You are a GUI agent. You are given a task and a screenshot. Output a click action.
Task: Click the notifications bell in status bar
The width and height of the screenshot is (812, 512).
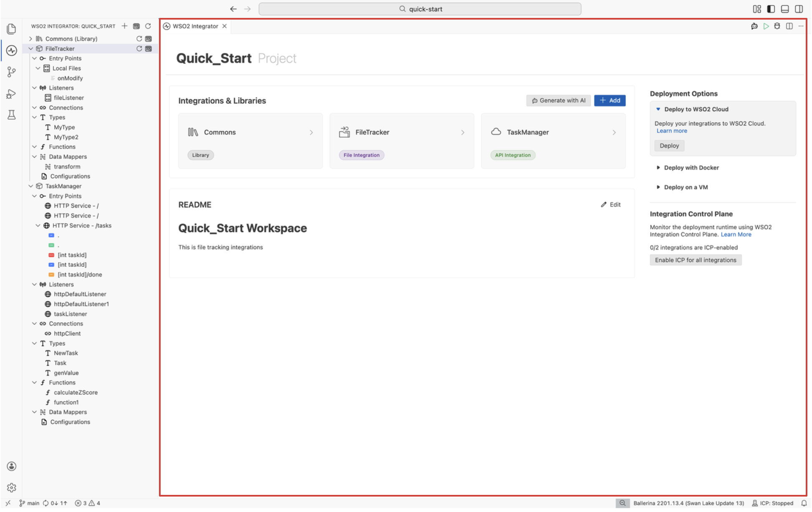click(x=804, y=503)
